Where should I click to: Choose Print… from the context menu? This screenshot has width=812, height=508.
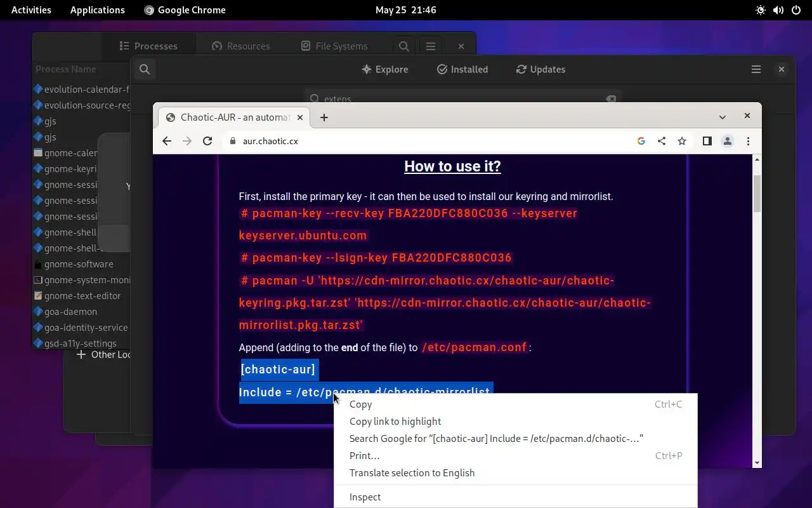[515, 456]
